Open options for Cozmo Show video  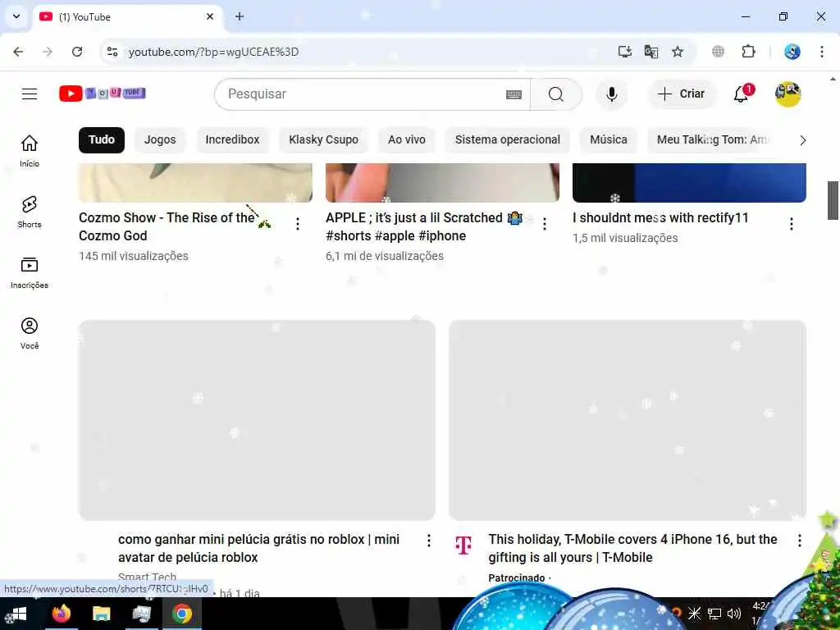pyautogui.click(x=297, y=224)
